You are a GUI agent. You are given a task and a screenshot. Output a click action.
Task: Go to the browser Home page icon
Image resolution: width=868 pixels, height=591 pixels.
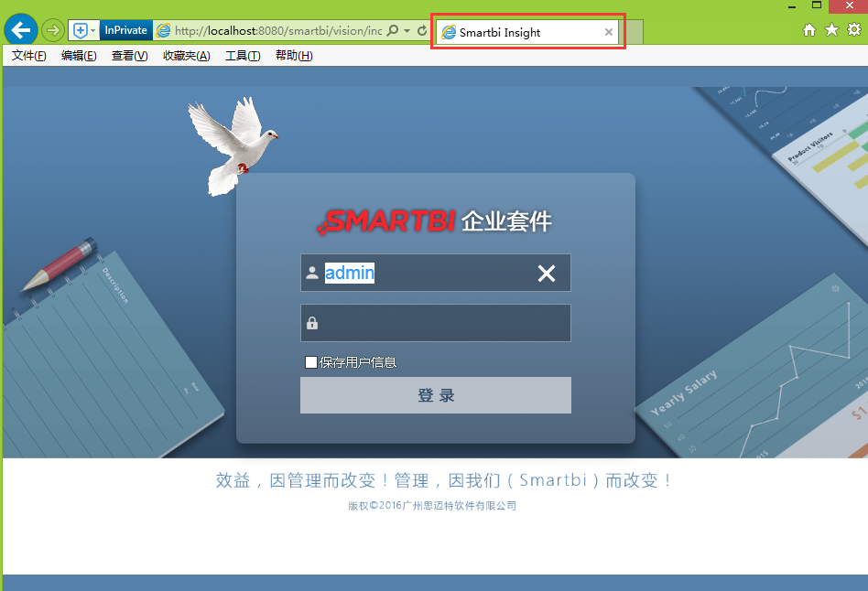[x=809, y=30]
